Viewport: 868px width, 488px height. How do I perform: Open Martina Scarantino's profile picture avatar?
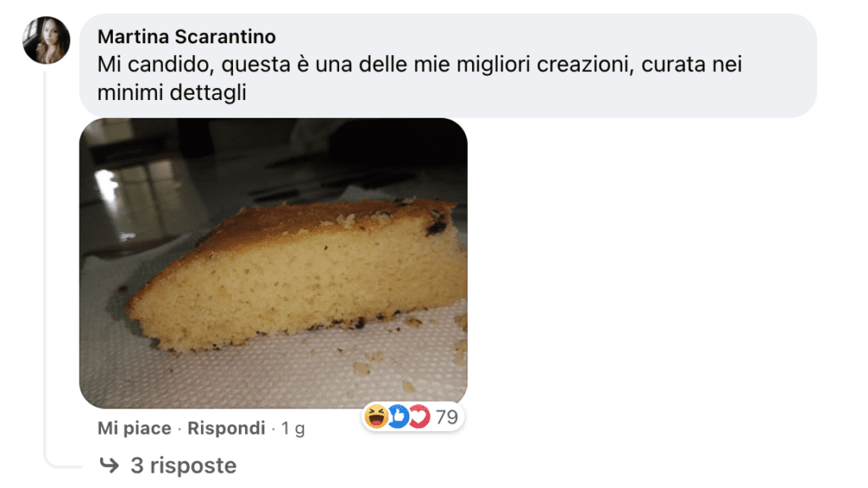coord(46,40)
